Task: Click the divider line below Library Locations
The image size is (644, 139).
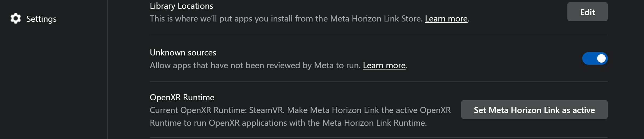Action: pyautogui.click(x=379, y=35)
